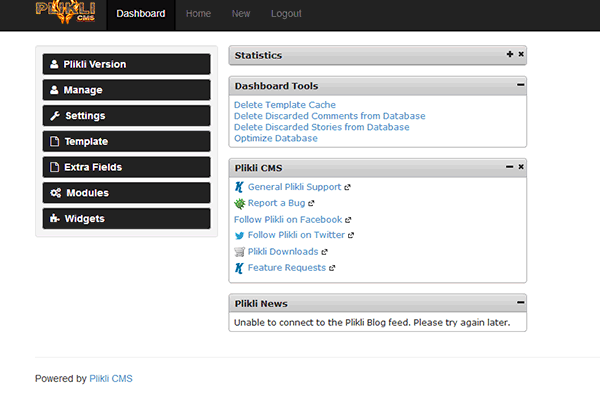Click Delete Discarded Stories from Database
The image size is (600, 400).
click(x=321, y=127)
